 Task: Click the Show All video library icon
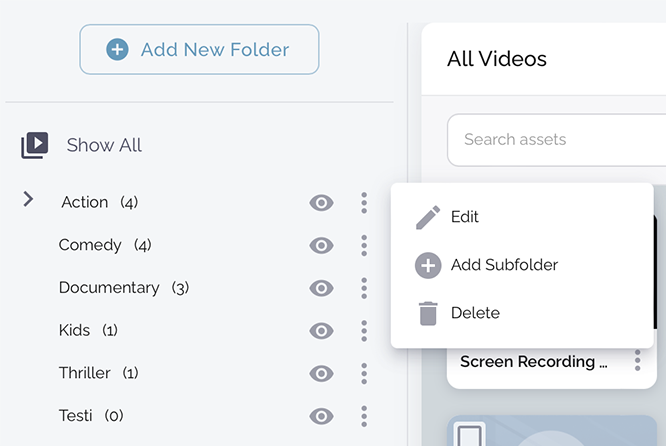coord(34,145)
